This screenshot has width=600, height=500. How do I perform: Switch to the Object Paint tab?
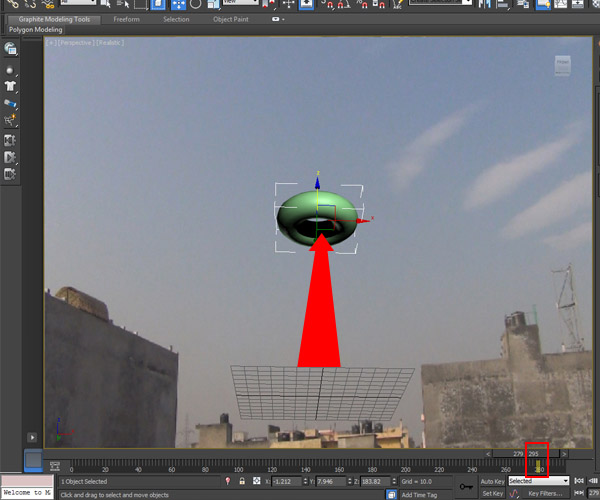pos(231,20)
